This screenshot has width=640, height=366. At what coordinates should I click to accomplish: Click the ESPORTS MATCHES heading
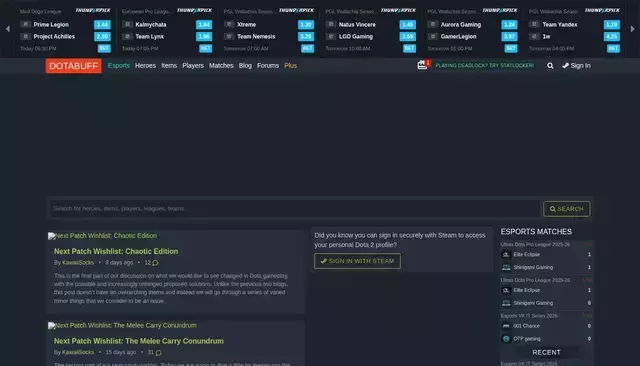tap(536, 232)
